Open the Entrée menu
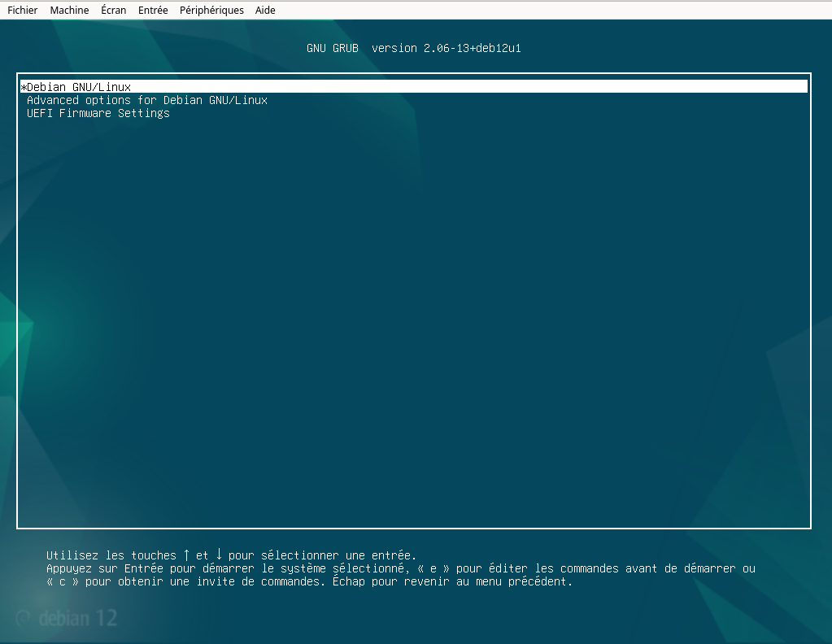The height and width of the screenshot is (644, 832). click(x=153, y=10)
